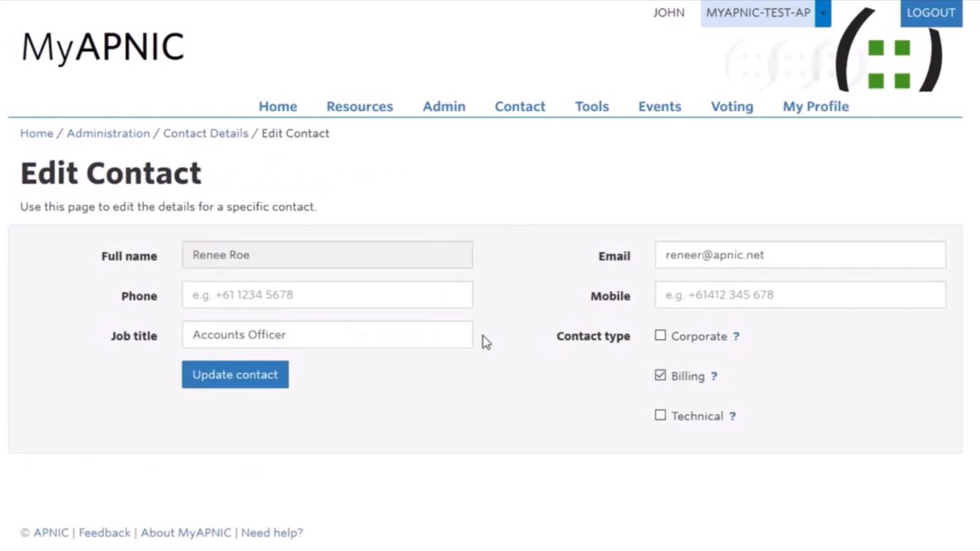Image resolution: width=980 pixels, height=551 pixels.
Task: Open the About MyAPNIC footer link
Action: click(188, 533)
